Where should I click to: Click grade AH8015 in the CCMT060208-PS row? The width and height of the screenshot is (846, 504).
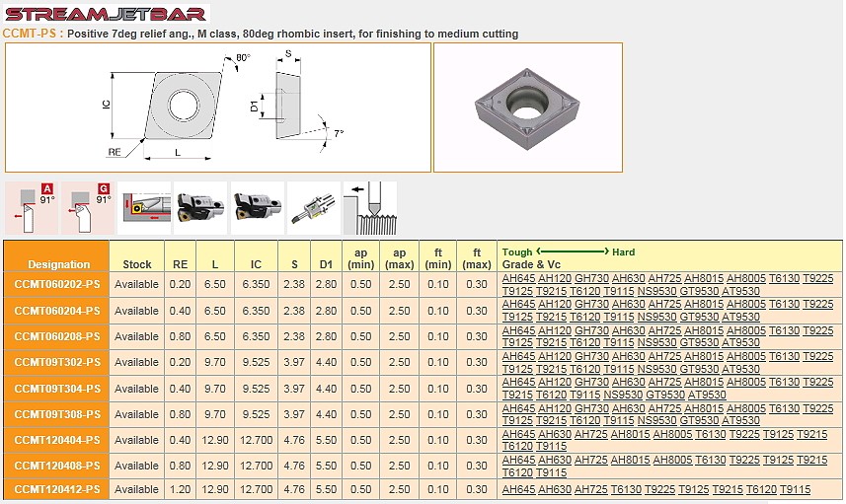(704, 330)
